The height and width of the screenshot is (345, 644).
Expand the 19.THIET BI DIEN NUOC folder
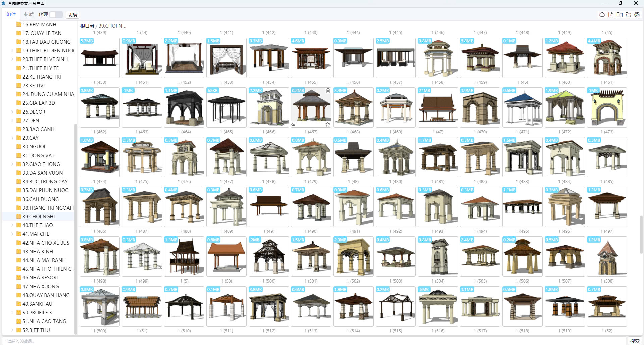pyautogui.click(x=12, y=51)
